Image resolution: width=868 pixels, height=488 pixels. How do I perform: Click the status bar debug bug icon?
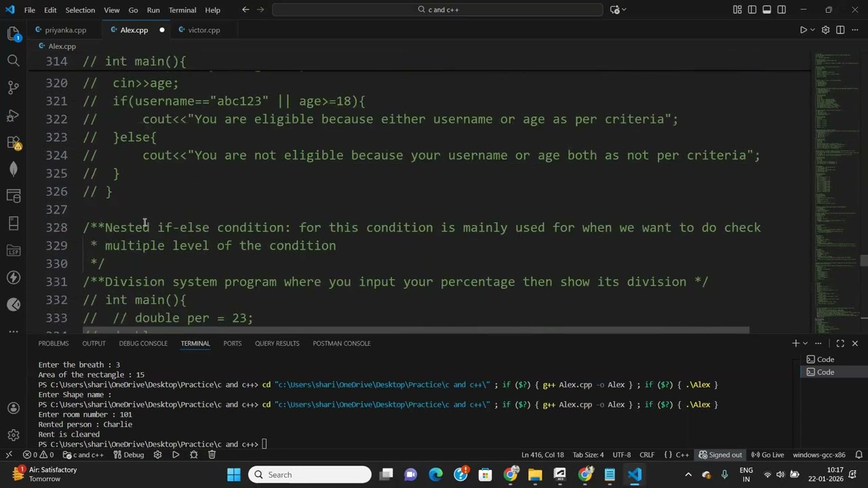[x=194, y=455]
